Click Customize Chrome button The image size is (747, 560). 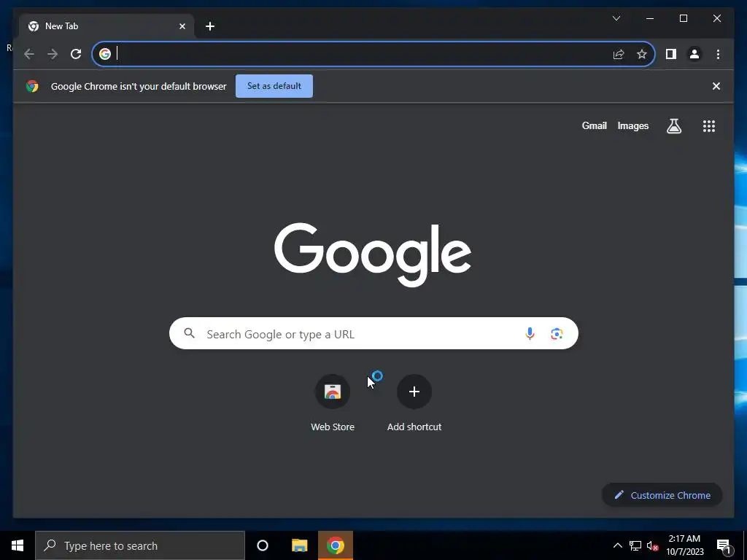click(x=662, y=495)
